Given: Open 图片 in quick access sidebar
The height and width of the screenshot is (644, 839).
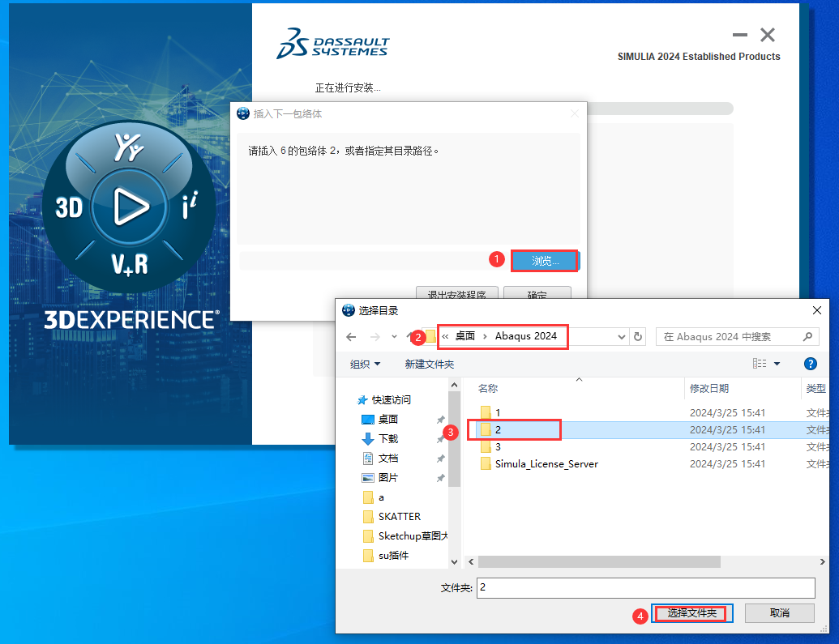Looking at the screenshot, I should (x=388, y=478).
